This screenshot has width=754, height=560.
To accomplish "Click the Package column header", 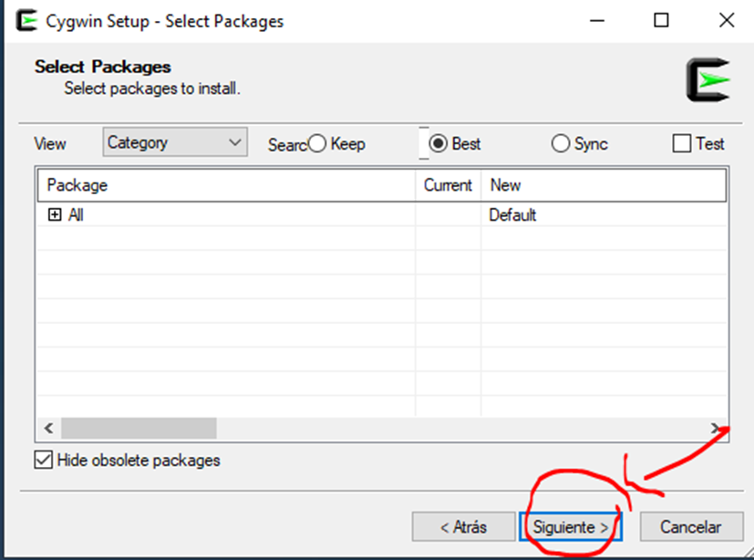I will point(225,185).
